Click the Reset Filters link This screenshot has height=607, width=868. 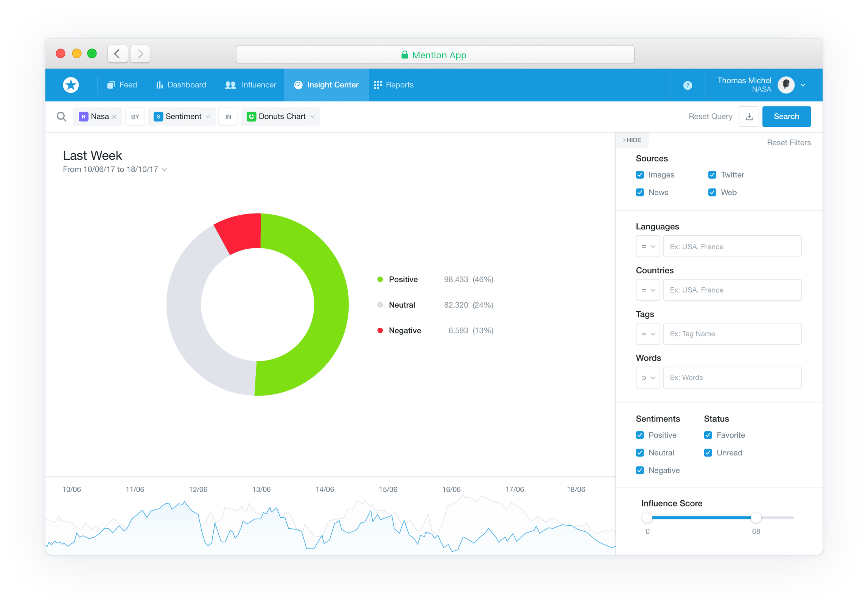(789, 142)
